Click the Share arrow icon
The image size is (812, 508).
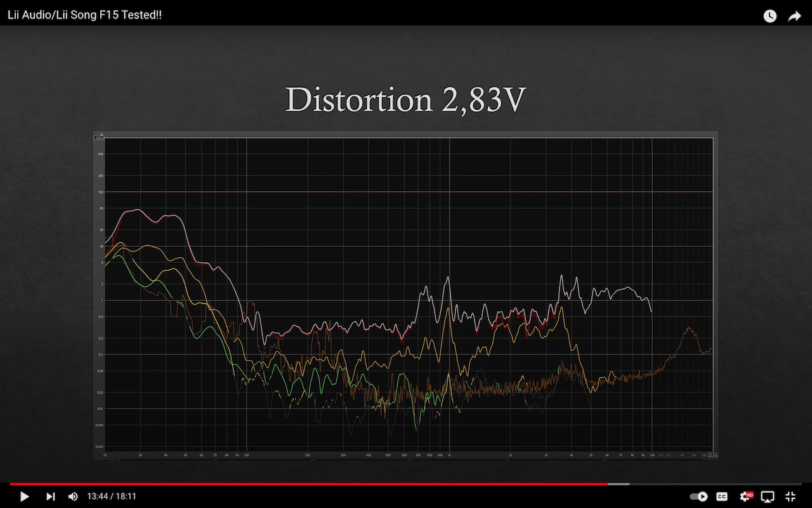(794, 16)
